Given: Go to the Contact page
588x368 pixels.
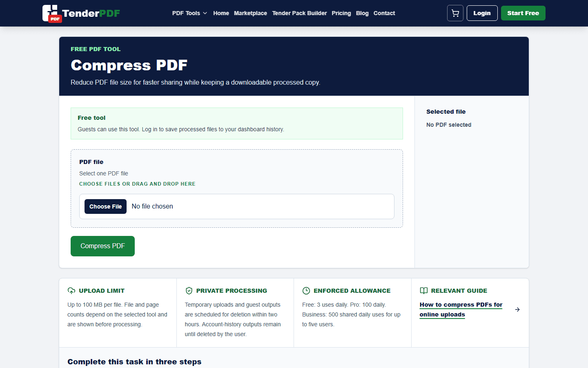Looking at the screenshot, I should coord(384,13).
